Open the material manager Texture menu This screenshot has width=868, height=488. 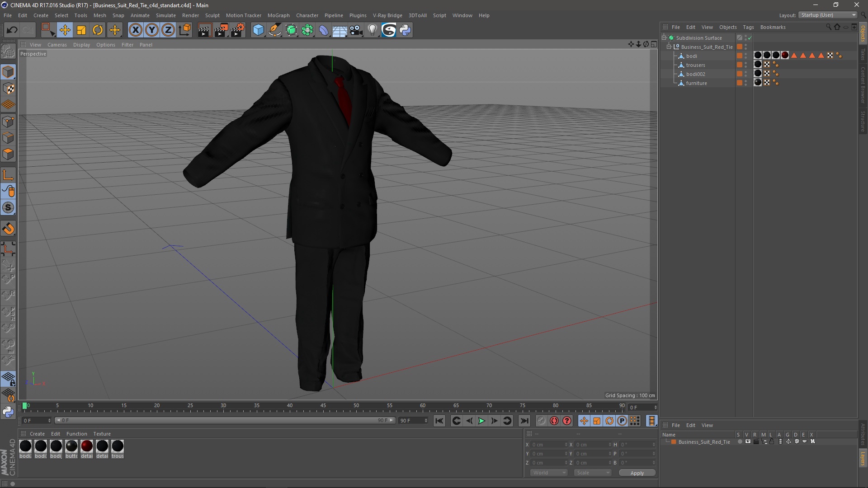click(102, 434)
